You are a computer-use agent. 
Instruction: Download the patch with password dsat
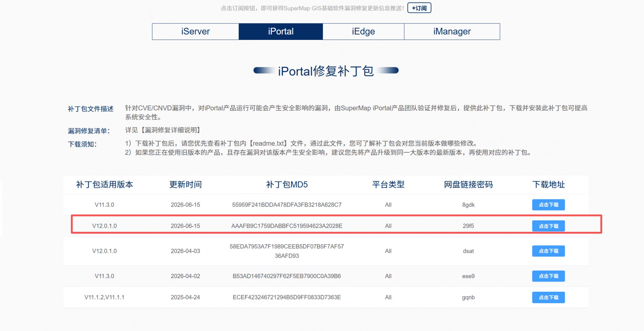(x=548, y=251)
